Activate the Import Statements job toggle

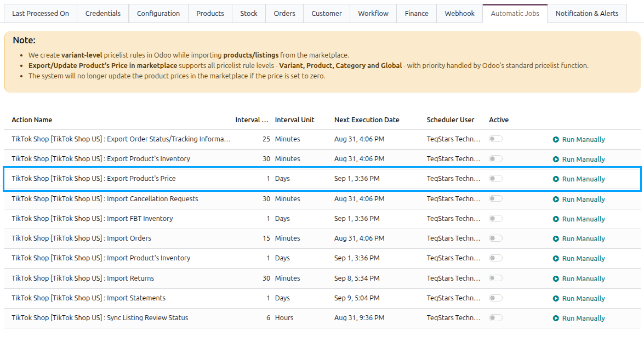pos(495,298)
